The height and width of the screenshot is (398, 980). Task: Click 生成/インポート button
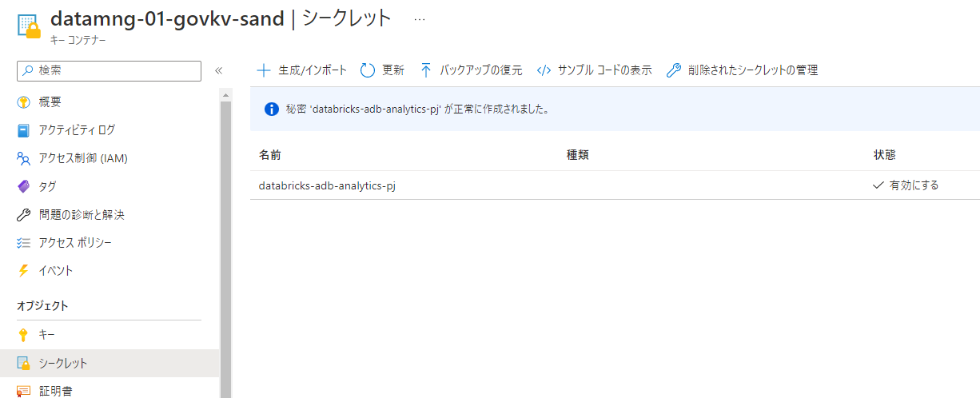[x=302, y=70]
